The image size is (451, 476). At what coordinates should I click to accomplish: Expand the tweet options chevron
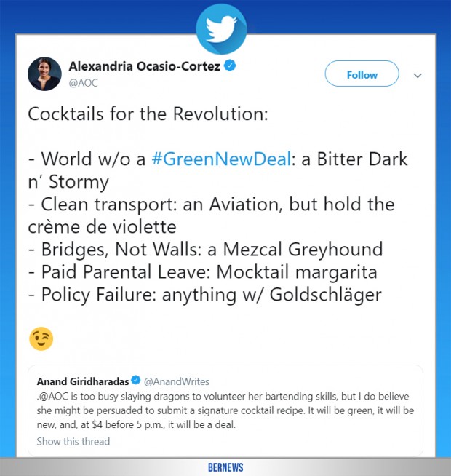tap(418, 75)
